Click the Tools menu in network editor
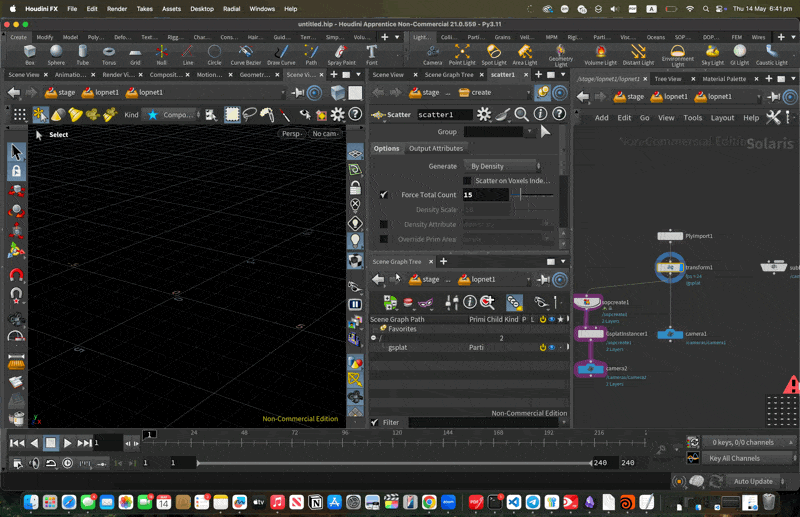800x517 pixels. click(x=692, y=117)
